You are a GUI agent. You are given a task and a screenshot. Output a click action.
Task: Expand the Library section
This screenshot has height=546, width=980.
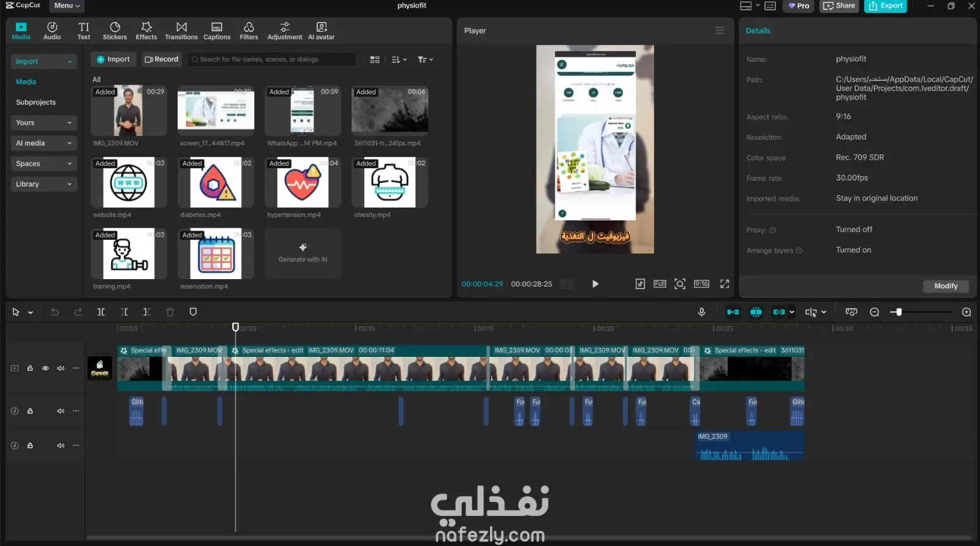(43, 184)
